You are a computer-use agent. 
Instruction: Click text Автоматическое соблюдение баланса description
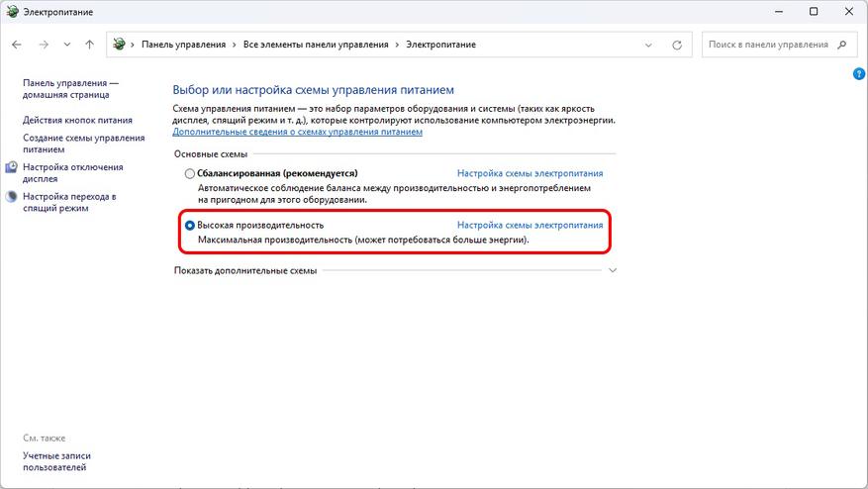coord(394,194)
